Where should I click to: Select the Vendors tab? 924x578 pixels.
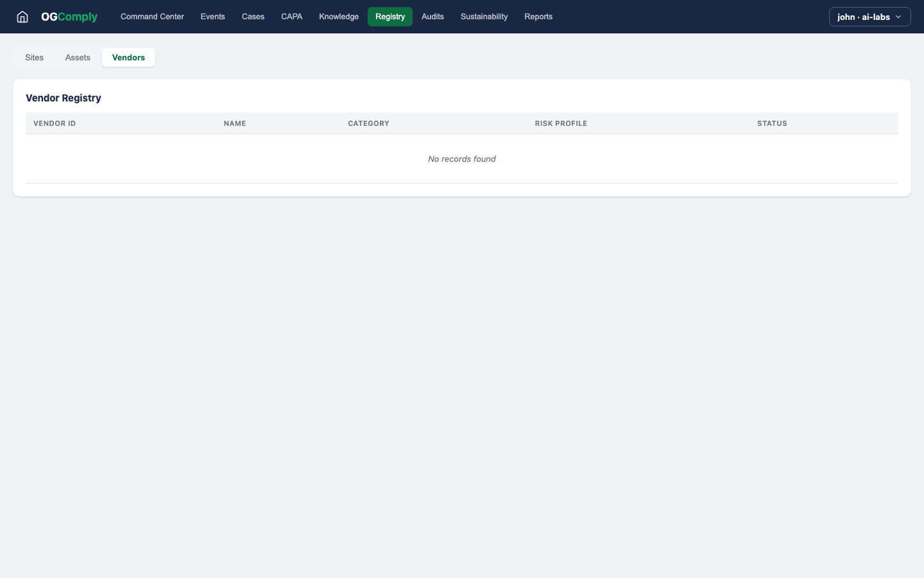pos(128,58)
